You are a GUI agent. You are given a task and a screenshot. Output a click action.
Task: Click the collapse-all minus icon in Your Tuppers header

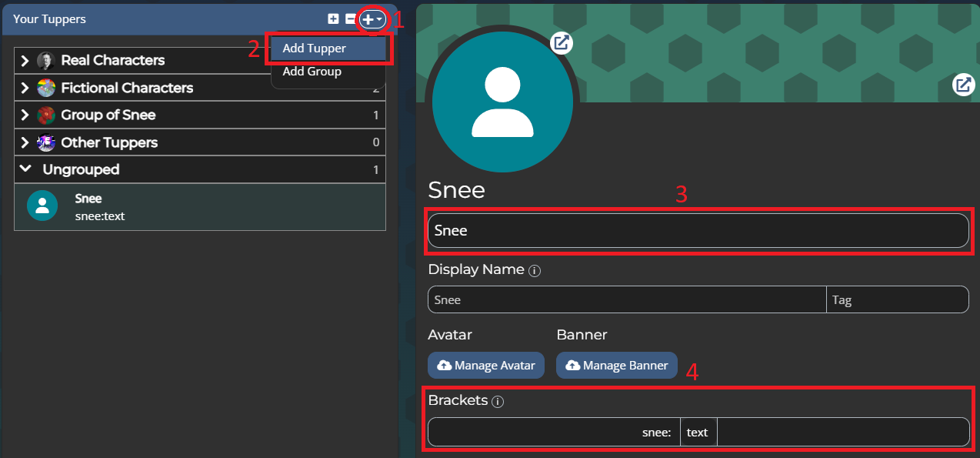tap(352, 18)
